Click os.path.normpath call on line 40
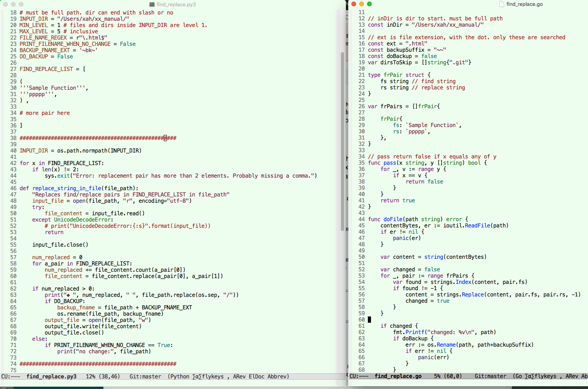Screen dimensions: 588x389 click(100, 151)
